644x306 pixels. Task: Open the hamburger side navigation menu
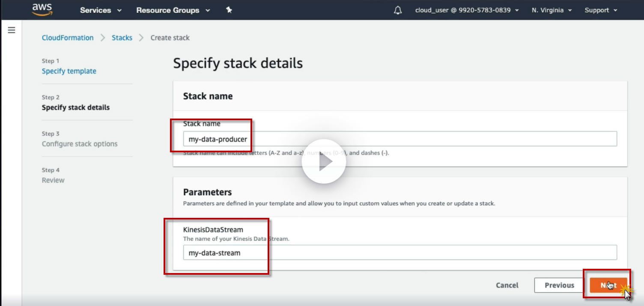click(12, 30)
